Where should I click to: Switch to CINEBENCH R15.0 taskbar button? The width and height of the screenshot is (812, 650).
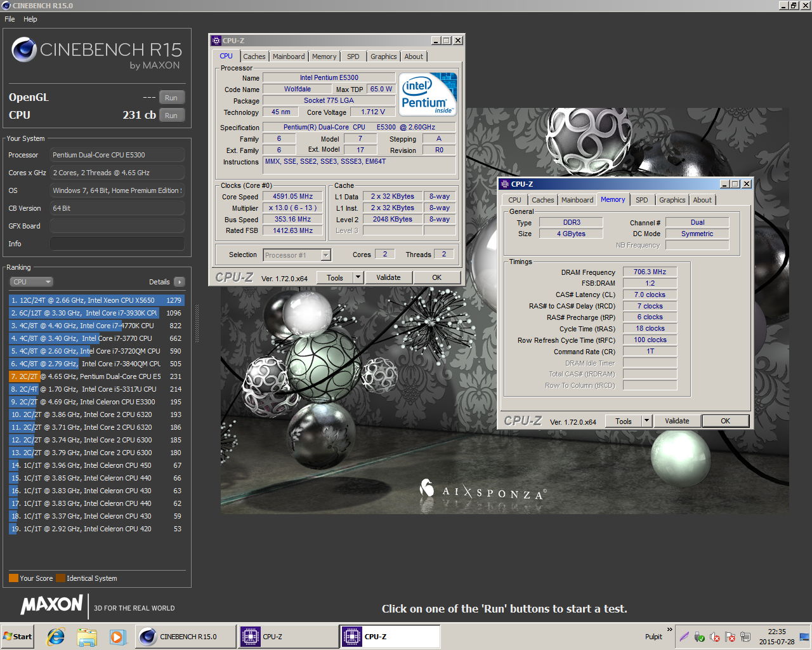pos(185,637)
